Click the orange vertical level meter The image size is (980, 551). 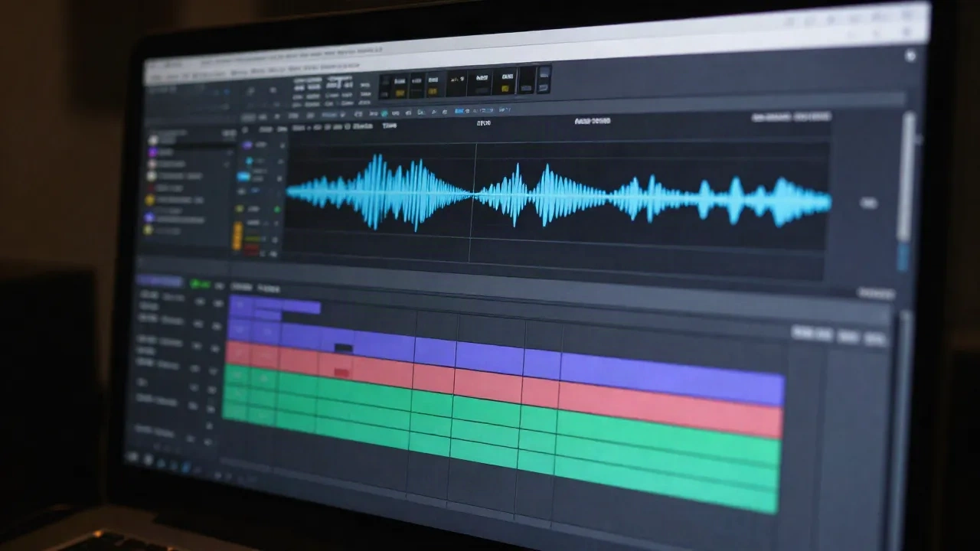pyautogui.click(x=237, y=234)
